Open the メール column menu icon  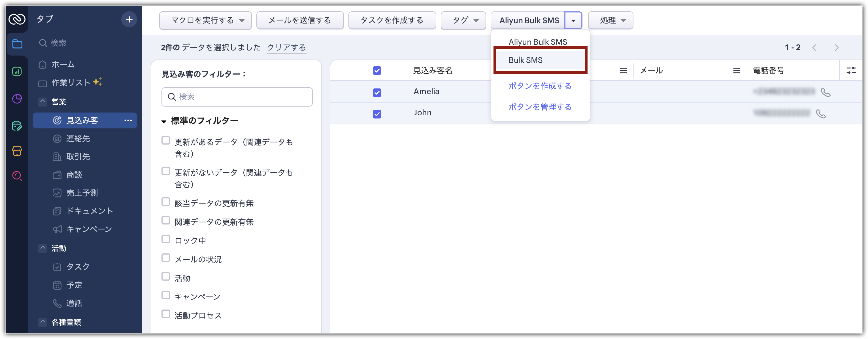tap(737, 70)
